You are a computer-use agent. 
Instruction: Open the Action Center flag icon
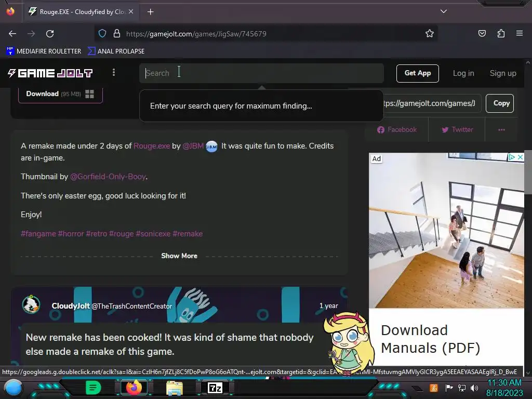449,388
